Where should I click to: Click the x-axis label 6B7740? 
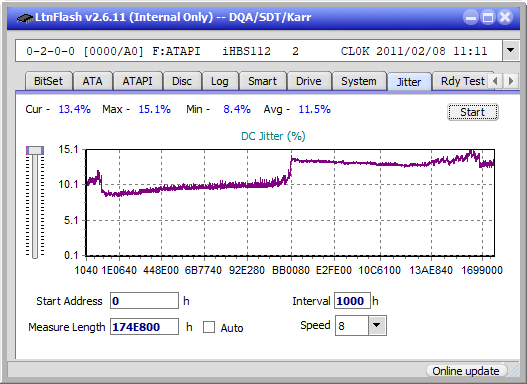[203, 270]
